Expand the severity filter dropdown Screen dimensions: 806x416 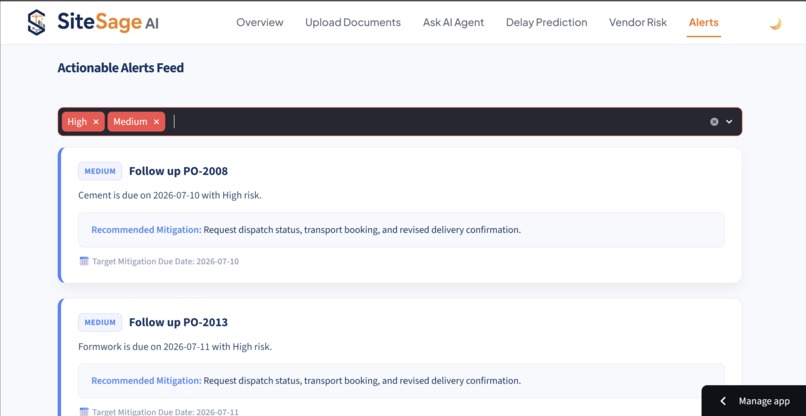pyautogui.click(x=729, y=122)
